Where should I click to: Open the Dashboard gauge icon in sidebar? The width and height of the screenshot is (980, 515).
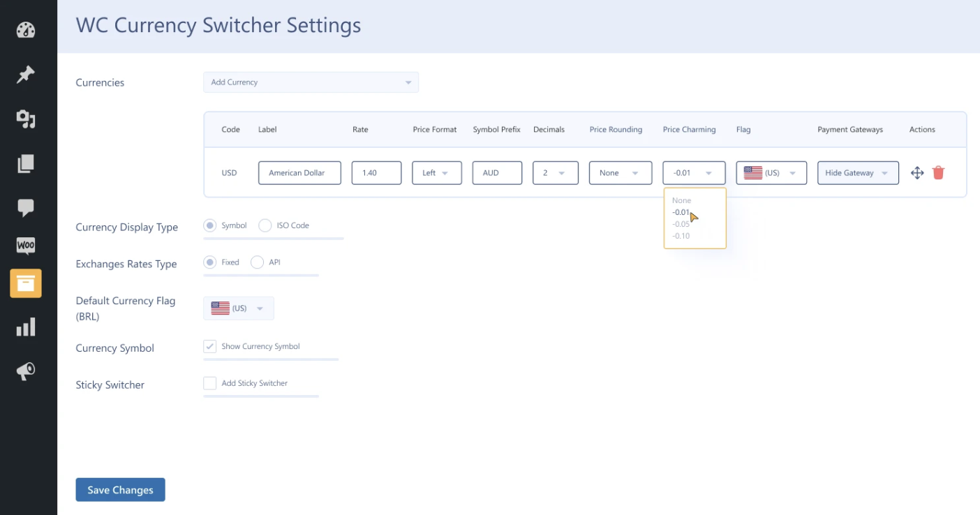(x=26, y=30)
